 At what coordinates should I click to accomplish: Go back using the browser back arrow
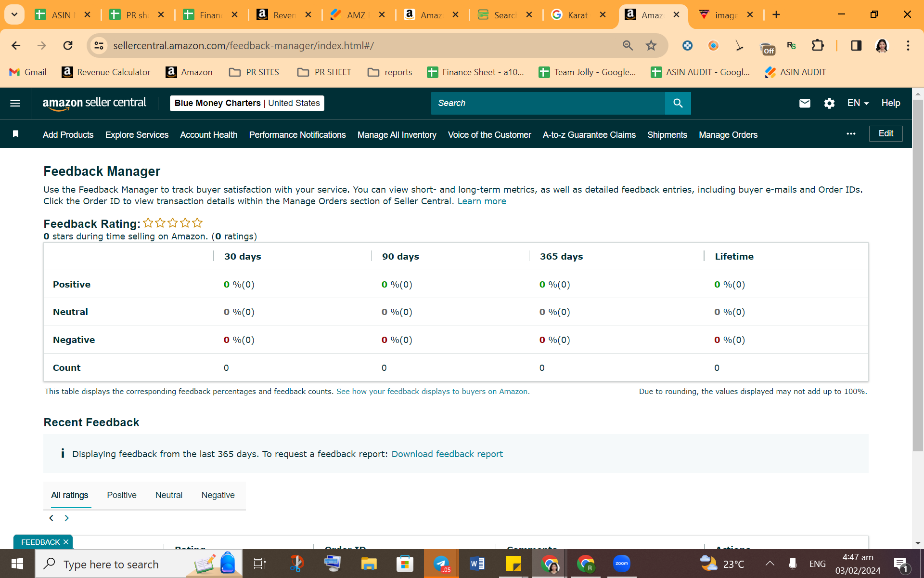pyautogui.click(x=16, y=45)
